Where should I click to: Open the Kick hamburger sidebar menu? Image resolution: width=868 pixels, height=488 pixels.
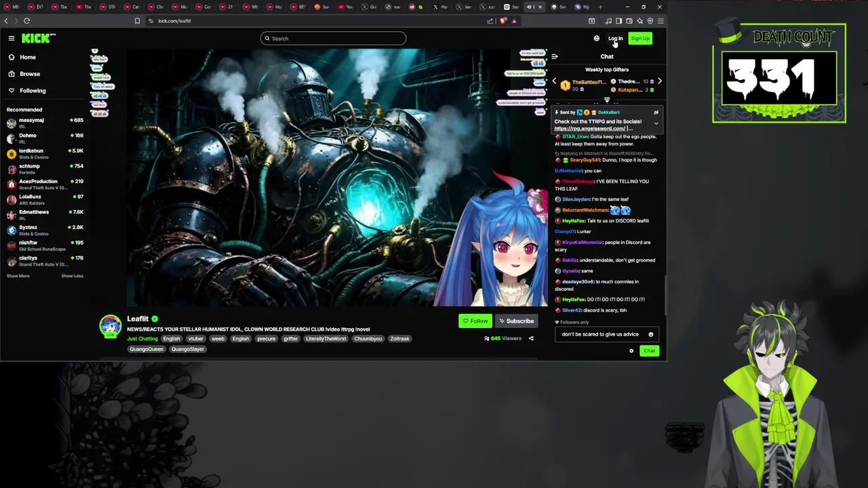point(12,39)
